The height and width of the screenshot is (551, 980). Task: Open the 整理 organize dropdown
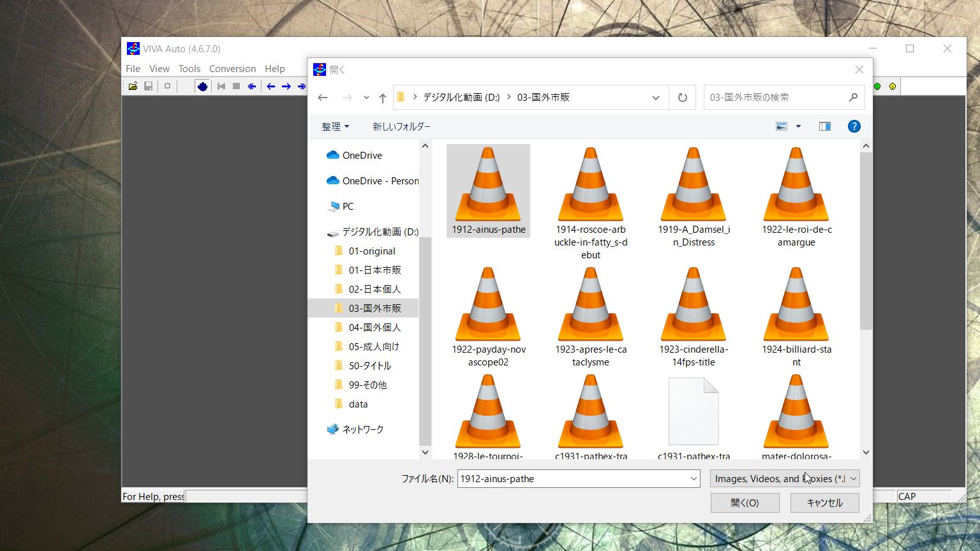(335, 126)
